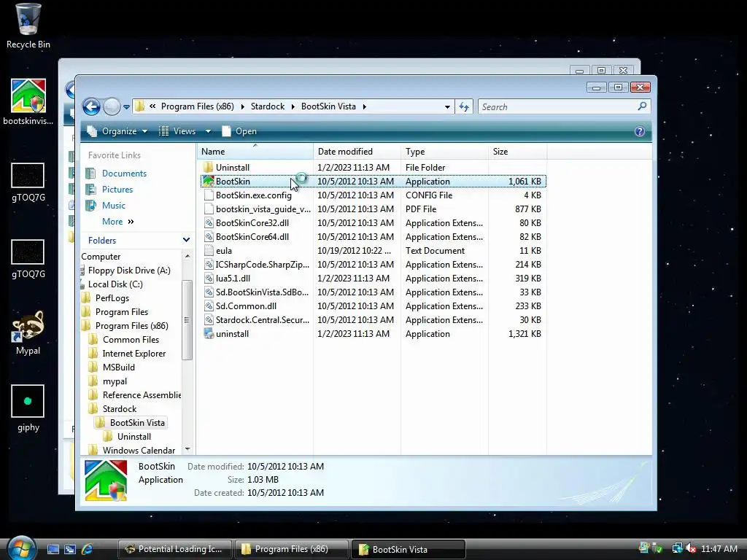Collapse the Folders pane chevron
Image resolution: width=747 pixels, height=560 pixels.
coord(186,240)
